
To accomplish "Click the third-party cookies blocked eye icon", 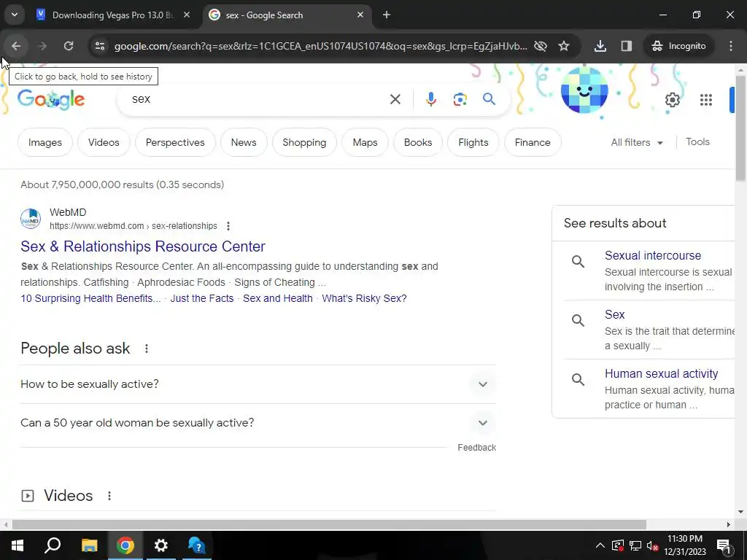I will click(541, 46).
